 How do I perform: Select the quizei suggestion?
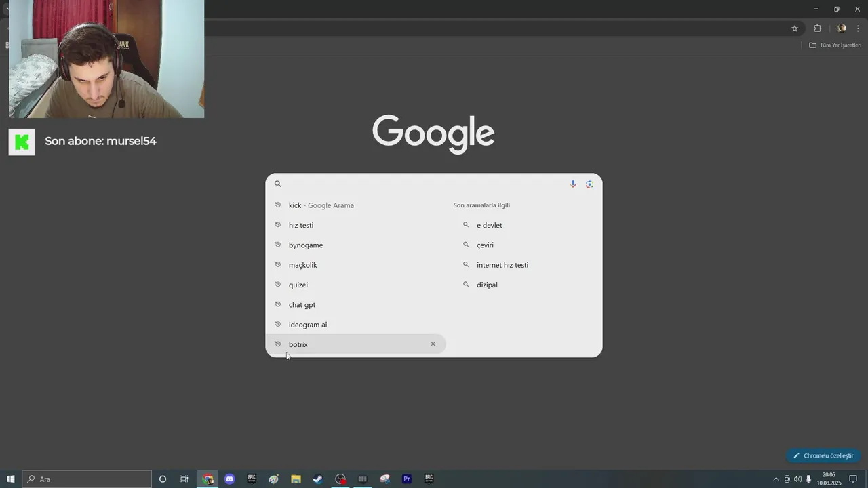click(x=355, y=285)
